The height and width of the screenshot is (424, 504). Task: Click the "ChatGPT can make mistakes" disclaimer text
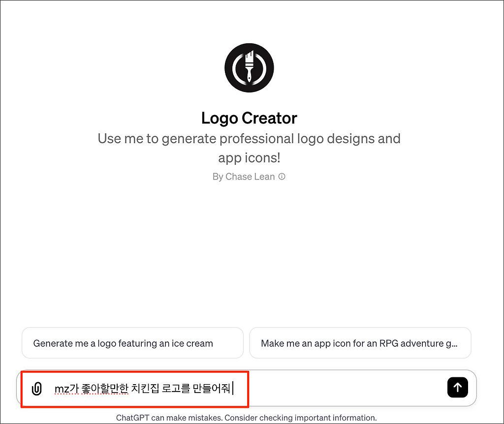tap(247, 418)
